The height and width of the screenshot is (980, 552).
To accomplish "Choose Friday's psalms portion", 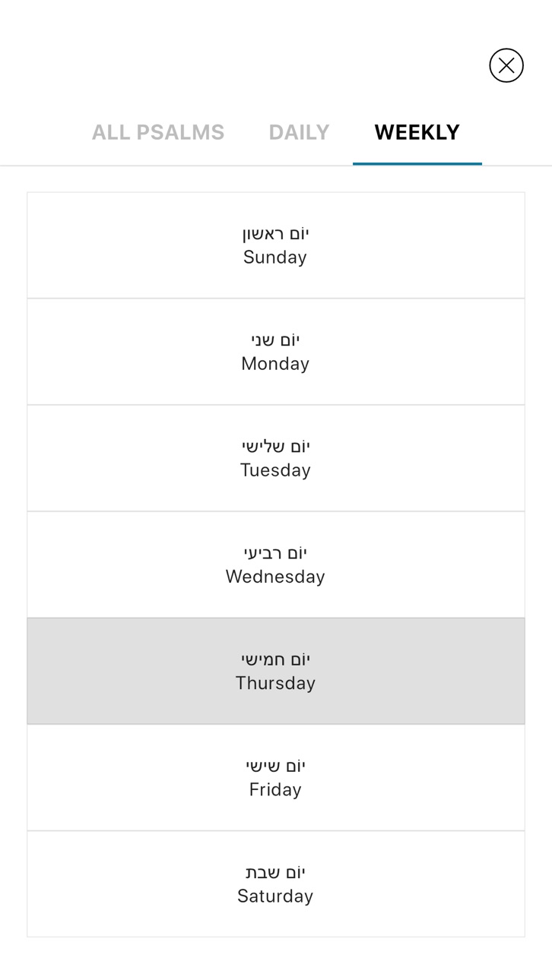I will click(276, 777).
